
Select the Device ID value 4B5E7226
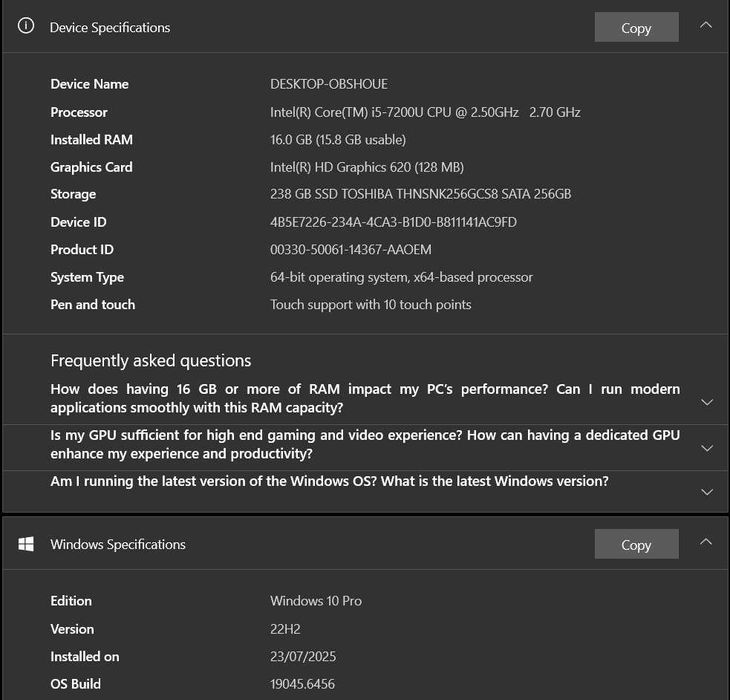click(x=393, y=222)
